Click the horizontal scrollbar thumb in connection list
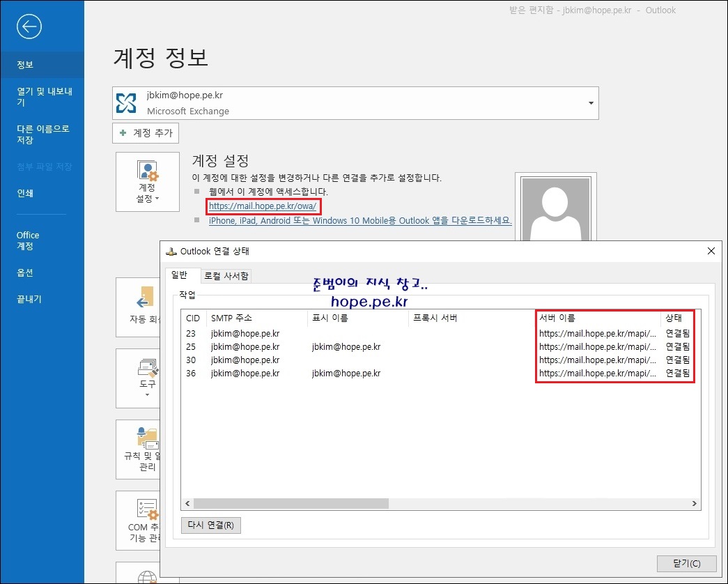 (x=291, y=503)
